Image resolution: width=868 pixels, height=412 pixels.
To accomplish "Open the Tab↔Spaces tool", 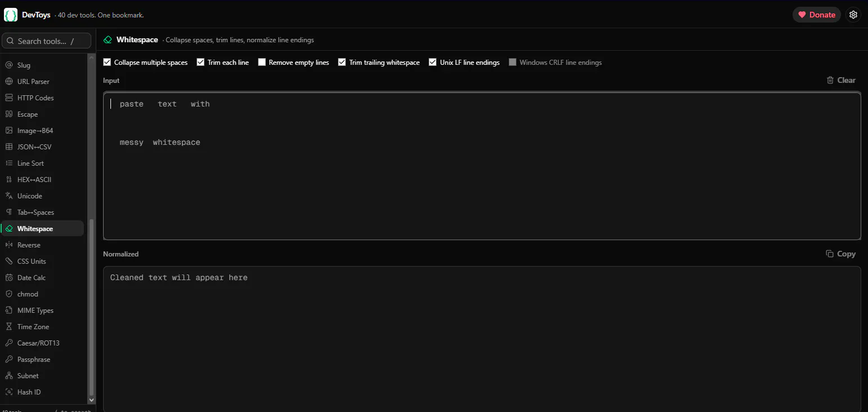I will click(42, 212).
